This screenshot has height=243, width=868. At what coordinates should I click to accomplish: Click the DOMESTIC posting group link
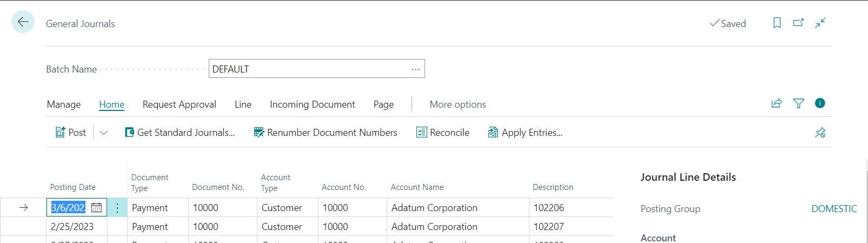pyautogui.click(x=834, y=209)
